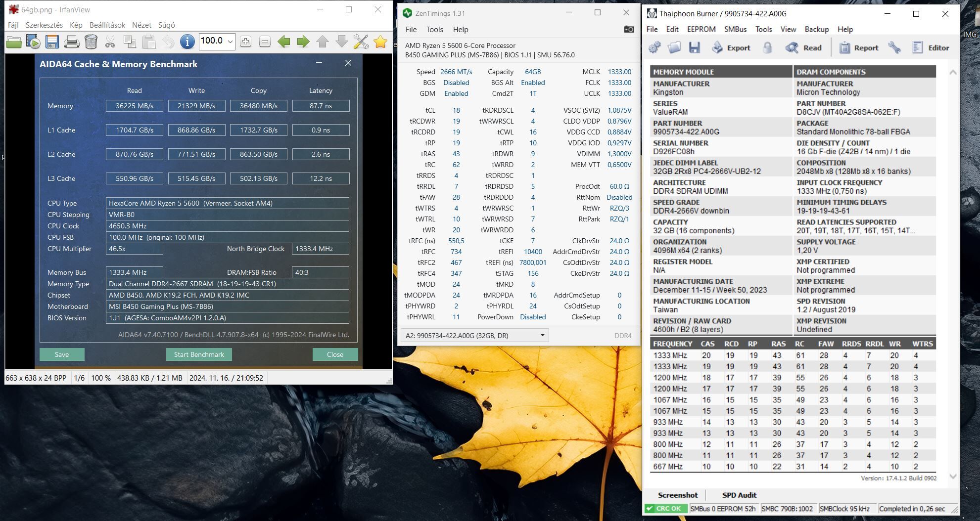
Task: Click scroll-down arrow in Thaiphoon report pane
Action: 953,477
